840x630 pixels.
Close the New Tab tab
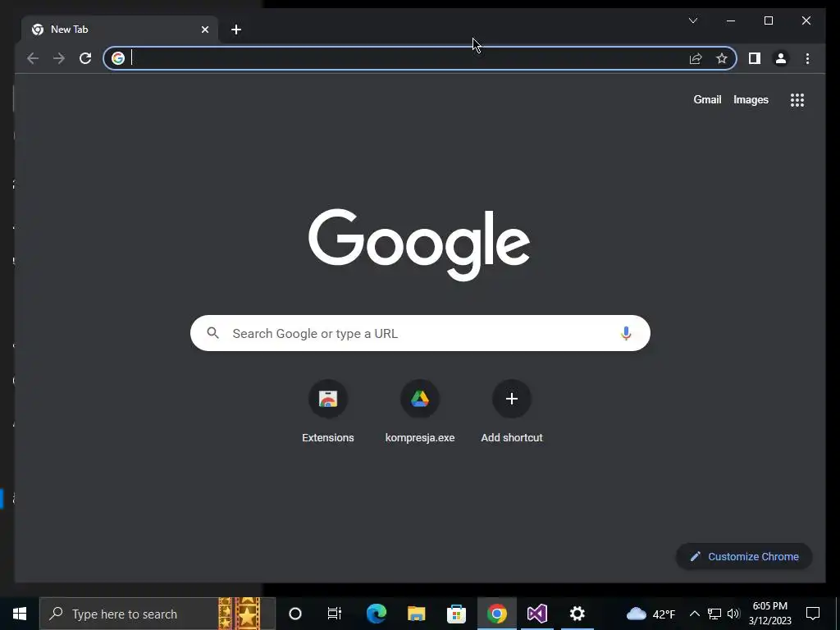(x=204, y=30)
